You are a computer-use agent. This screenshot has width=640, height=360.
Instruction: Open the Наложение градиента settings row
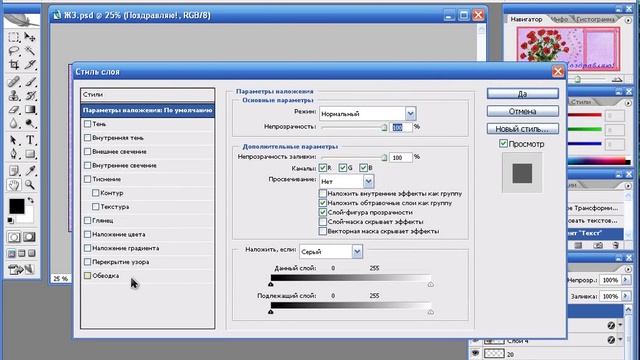(x=147, y=248)
